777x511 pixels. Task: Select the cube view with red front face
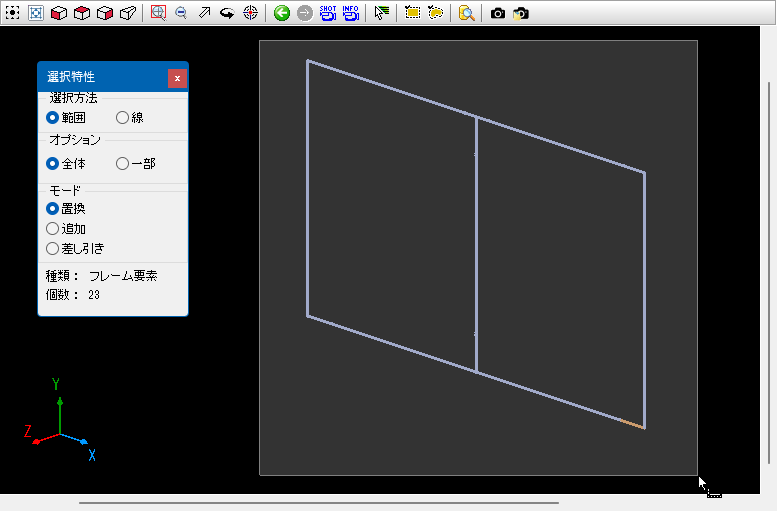[59, 13]
